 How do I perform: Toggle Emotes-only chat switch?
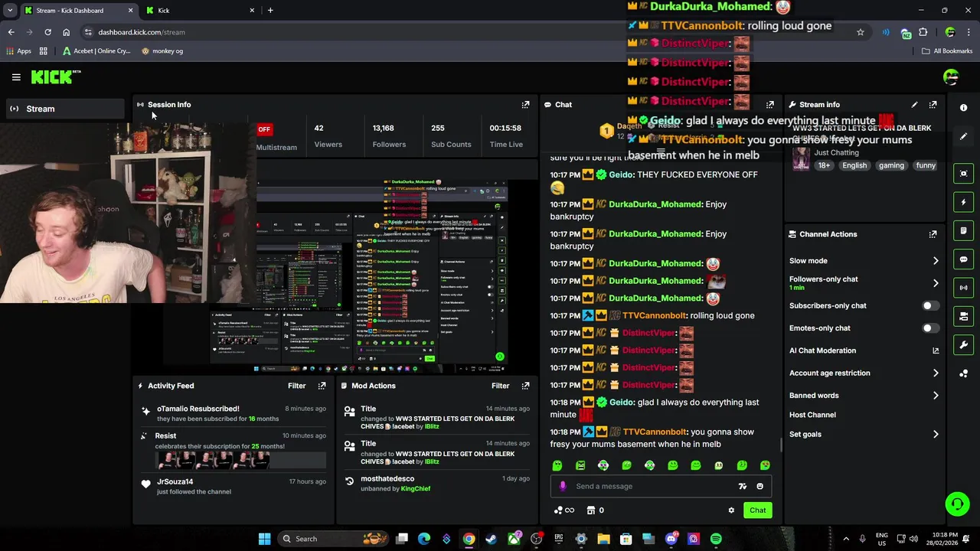[930, 328]
